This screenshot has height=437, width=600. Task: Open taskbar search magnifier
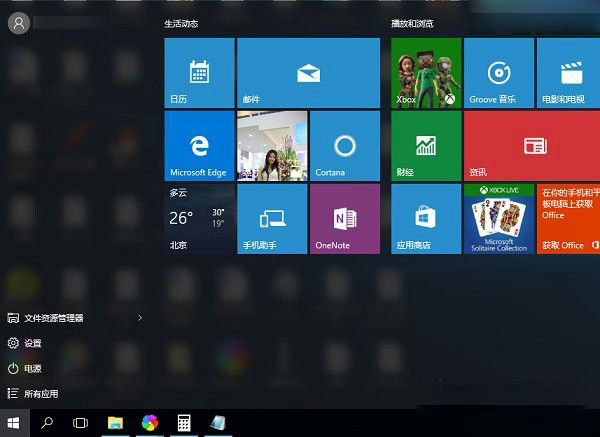coord(47,423)
